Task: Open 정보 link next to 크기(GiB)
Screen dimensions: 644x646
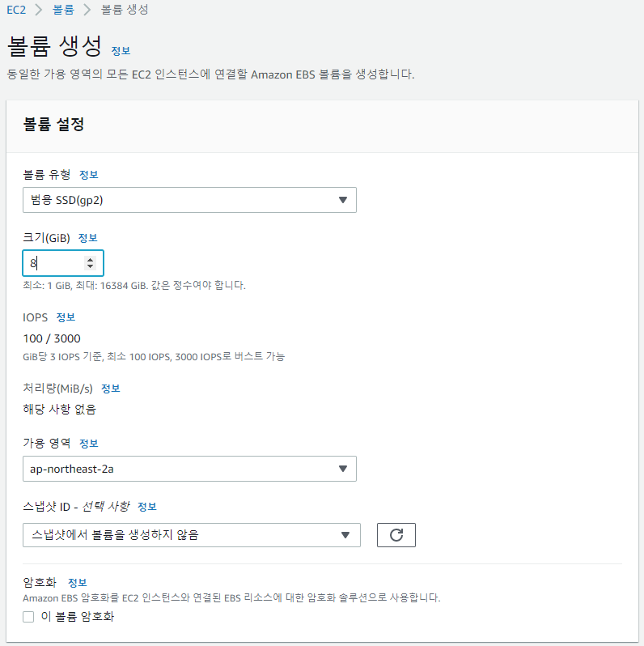Action: click(x=87, y=238)
